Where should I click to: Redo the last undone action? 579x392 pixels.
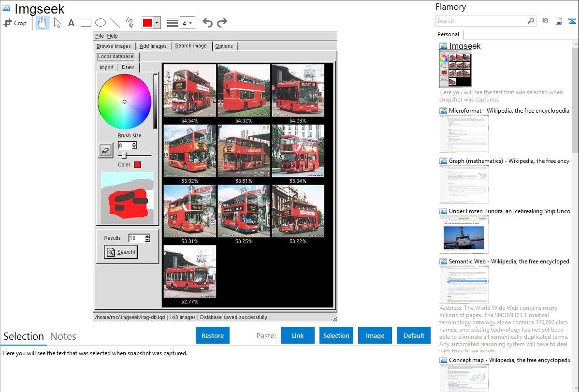click(222, 23)
